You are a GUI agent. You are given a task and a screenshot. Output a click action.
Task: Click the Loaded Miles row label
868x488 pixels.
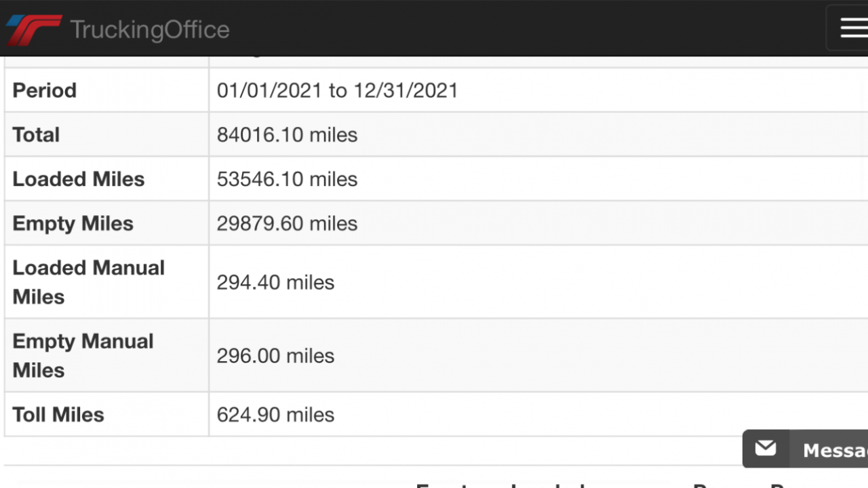(79, 179)
